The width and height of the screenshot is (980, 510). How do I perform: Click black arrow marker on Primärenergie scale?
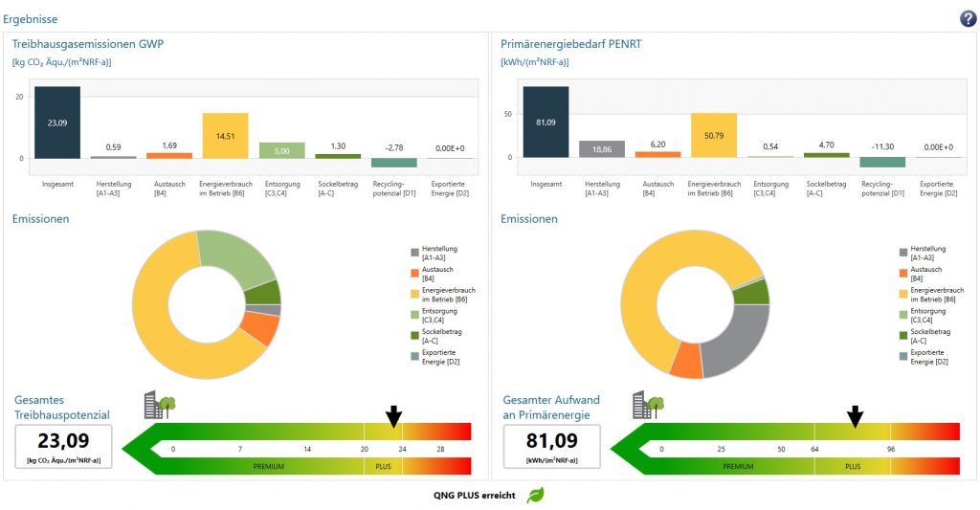[x=856, y=416]
